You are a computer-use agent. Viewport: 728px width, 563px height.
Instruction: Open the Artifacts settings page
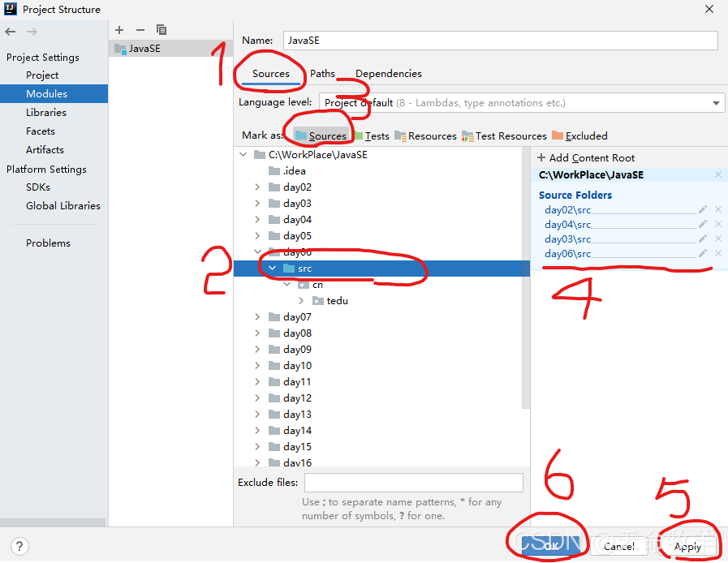pos(45,150)
